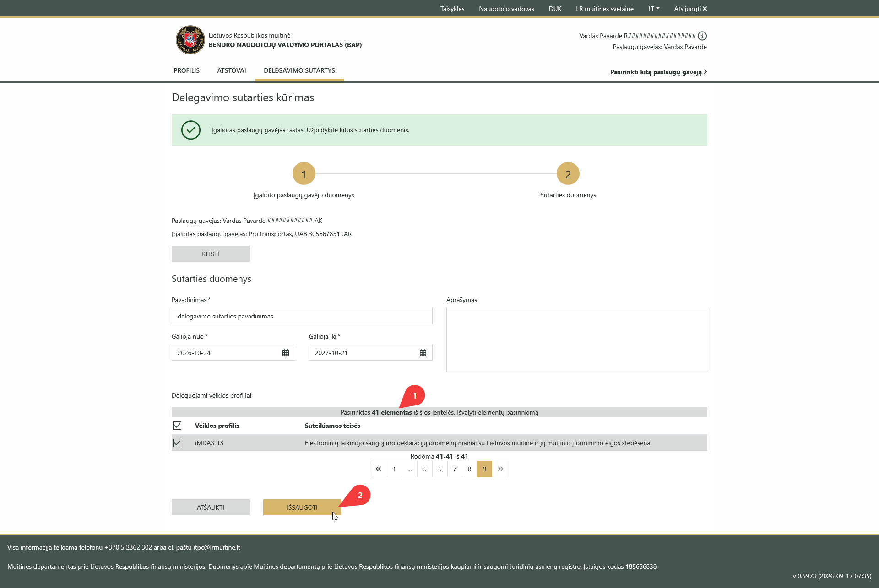Visit LR muitinės svetainė link
This screenshot has width=879, height=588.
(x=605, y=9)
